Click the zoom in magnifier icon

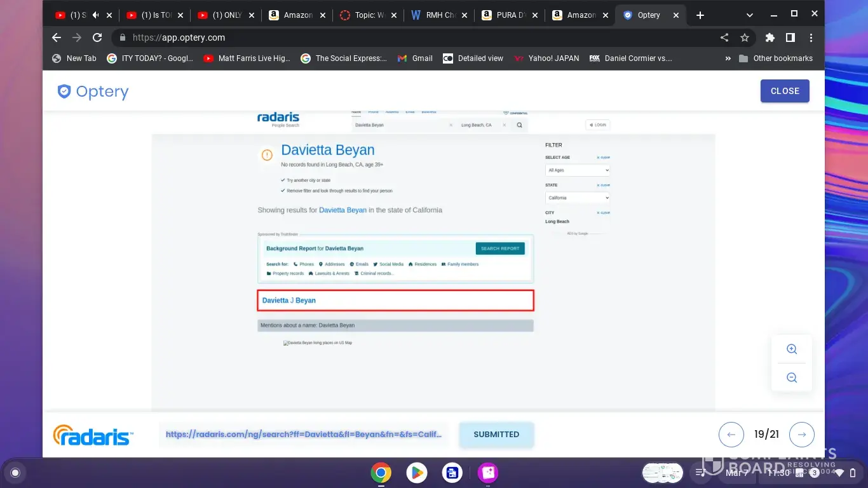pos(791,349)
